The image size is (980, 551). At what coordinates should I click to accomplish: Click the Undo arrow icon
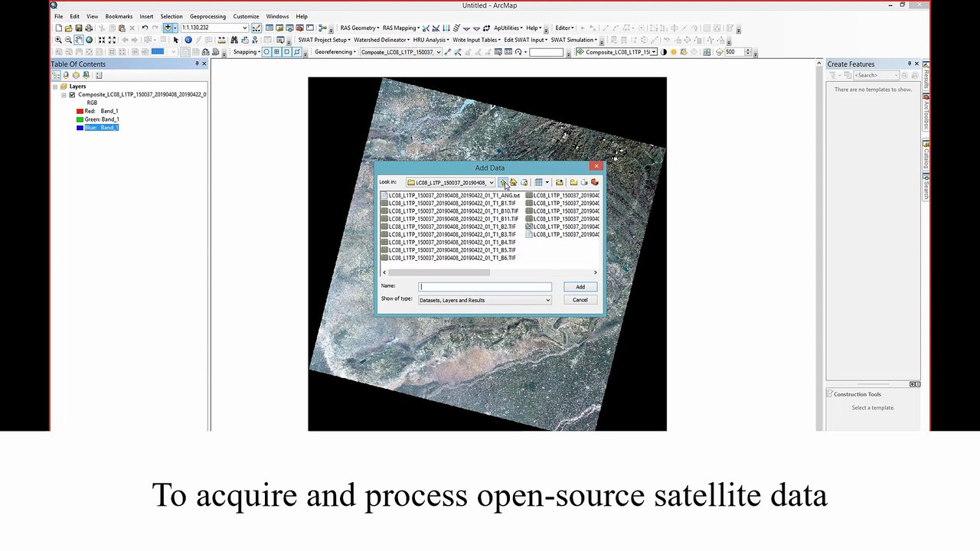click(145, 28)
